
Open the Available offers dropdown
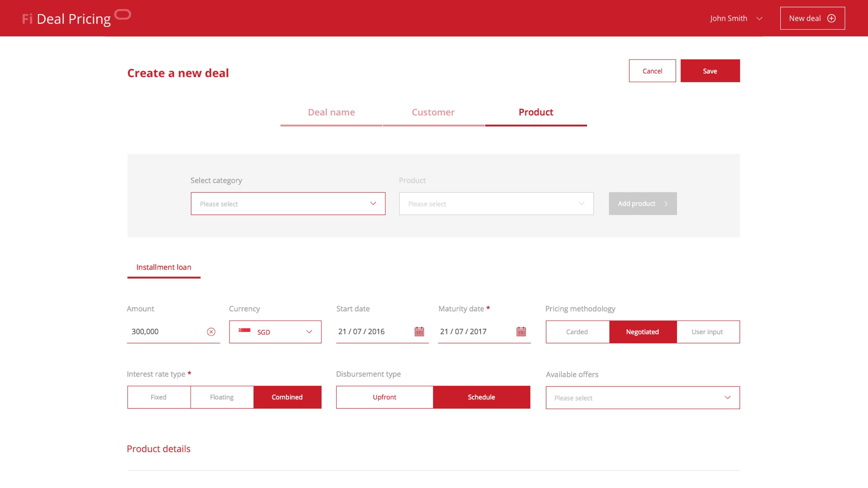tap(643, 398)
